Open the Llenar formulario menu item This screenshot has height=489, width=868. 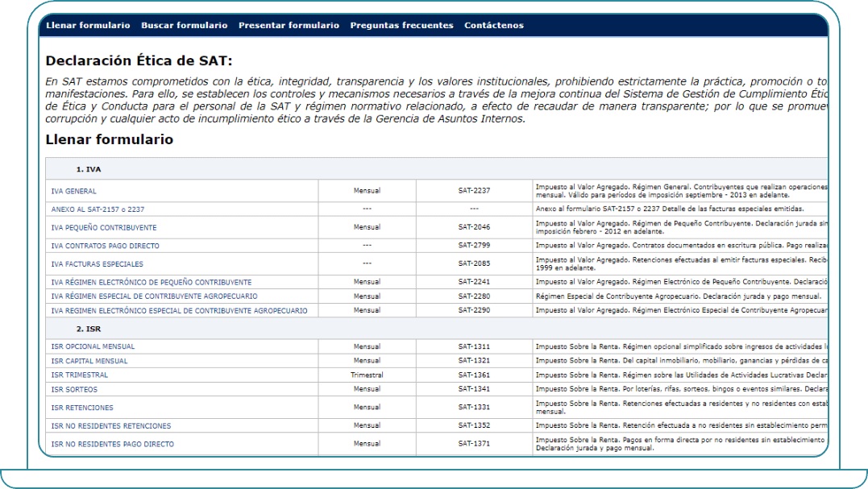pos(88,26)
